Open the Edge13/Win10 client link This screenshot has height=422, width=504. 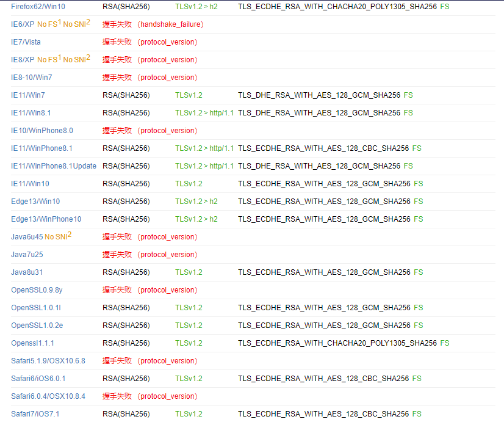pyautogui.click(x=35, y=201)
